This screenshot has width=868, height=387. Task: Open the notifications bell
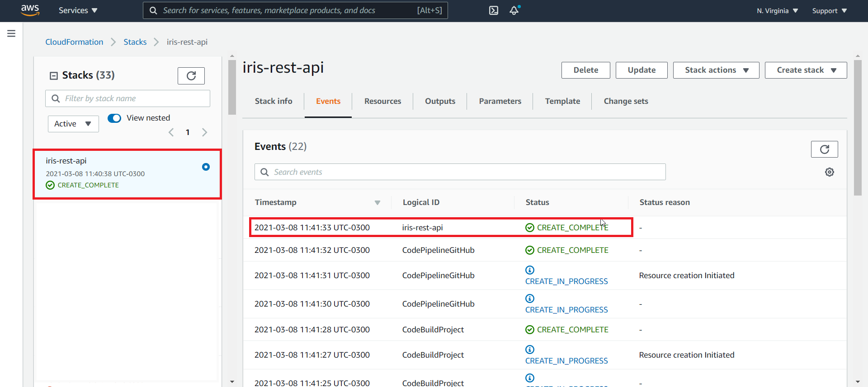pyautogui.click(x=514, y=10)
